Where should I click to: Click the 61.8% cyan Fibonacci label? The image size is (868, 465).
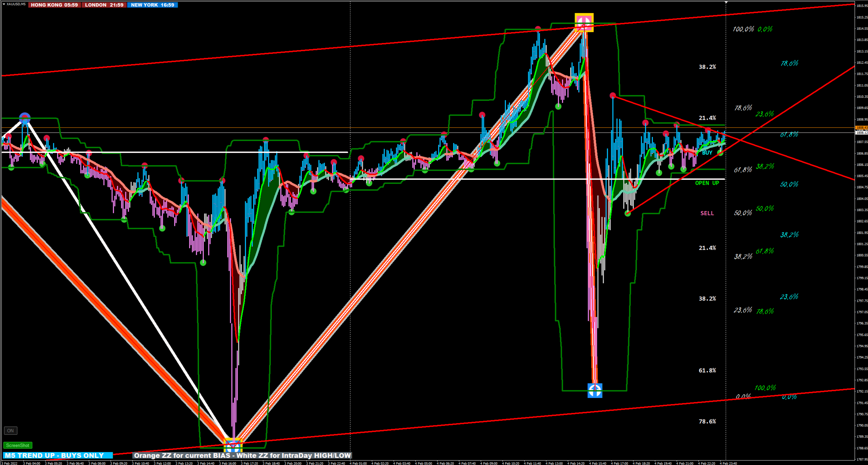click(789, 135)
